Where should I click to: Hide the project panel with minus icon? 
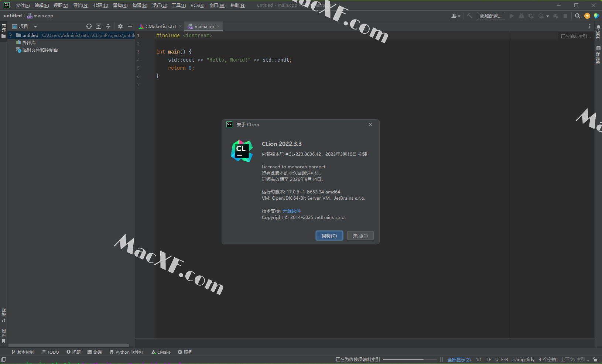(130, 26)
